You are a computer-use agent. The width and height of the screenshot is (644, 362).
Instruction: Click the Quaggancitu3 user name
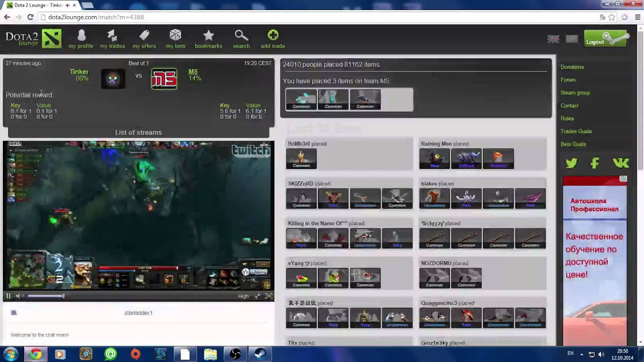(439, 303)
